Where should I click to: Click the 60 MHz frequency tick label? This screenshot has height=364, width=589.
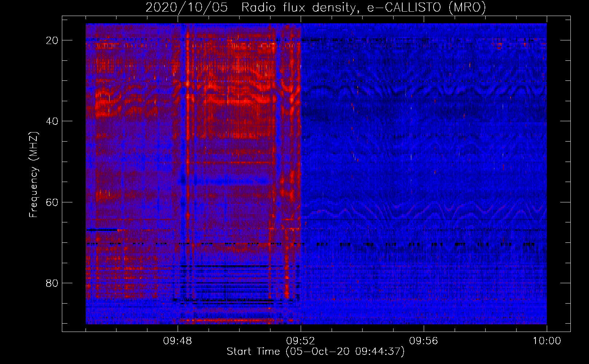tap(52, 202)
